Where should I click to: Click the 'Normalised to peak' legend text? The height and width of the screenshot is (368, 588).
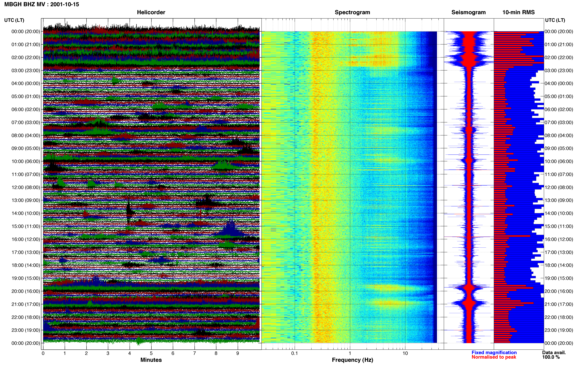click(494, 357)
